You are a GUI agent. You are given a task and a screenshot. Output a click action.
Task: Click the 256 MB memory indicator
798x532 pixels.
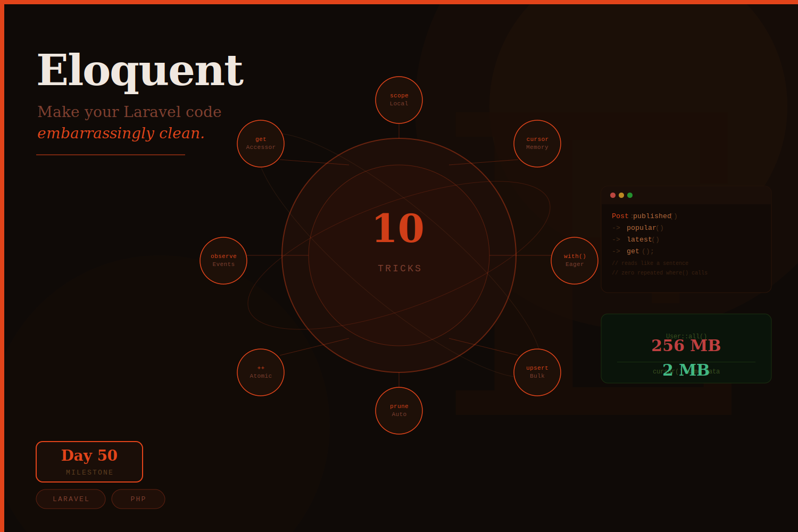coord(686,345)
